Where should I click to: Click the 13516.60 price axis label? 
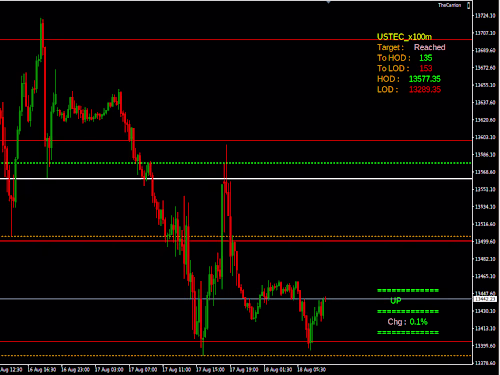coord(485,224)
